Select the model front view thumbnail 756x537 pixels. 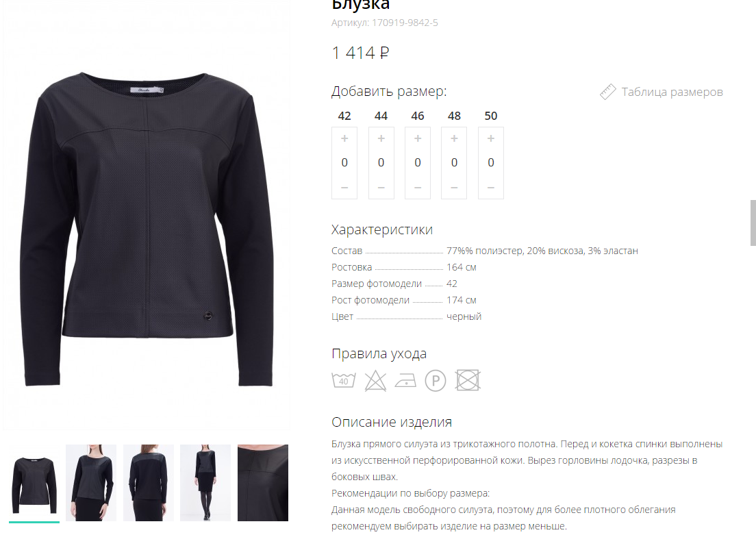click(91, 482)
